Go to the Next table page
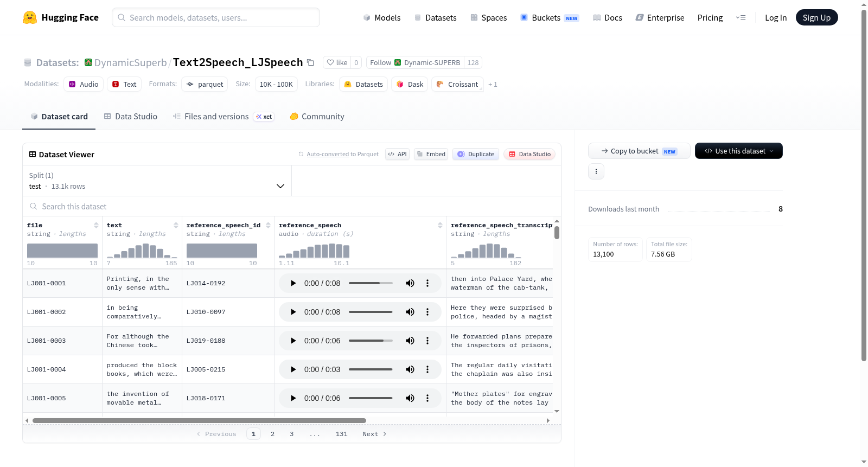The image size is (868, 467). [374, 434]
